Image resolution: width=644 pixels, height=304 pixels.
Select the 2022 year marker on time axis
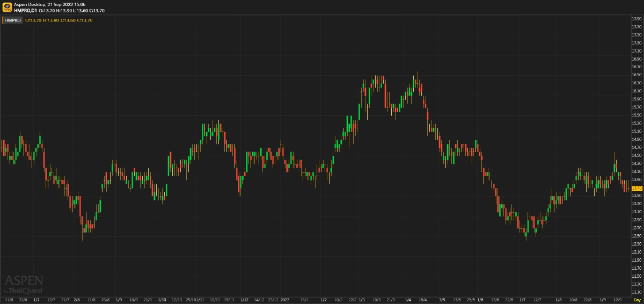(x=285, y=299)
